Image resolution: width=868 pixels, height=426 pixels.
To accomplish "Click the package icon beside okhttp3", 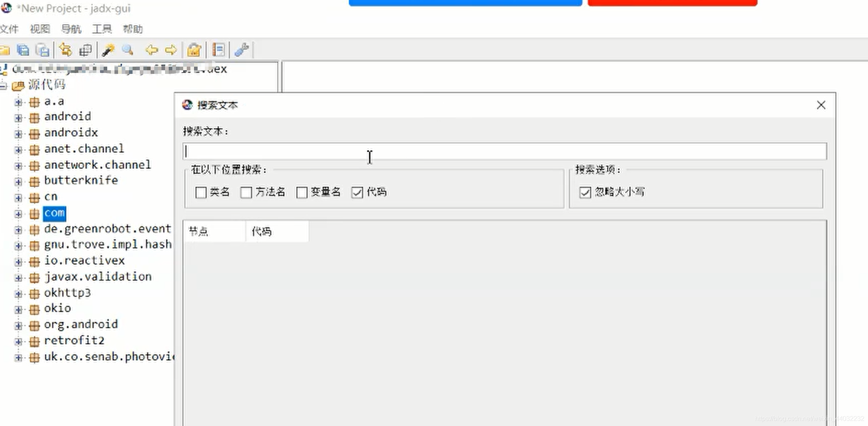I will (35, 294).
